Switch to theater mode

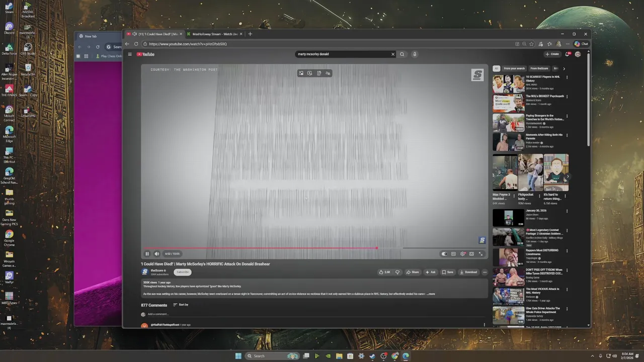pos(471,254)
